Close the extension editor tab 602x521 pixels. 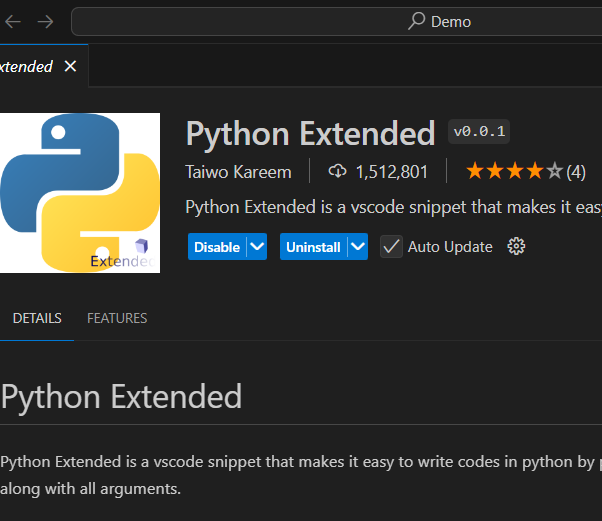tap(70, 66)
